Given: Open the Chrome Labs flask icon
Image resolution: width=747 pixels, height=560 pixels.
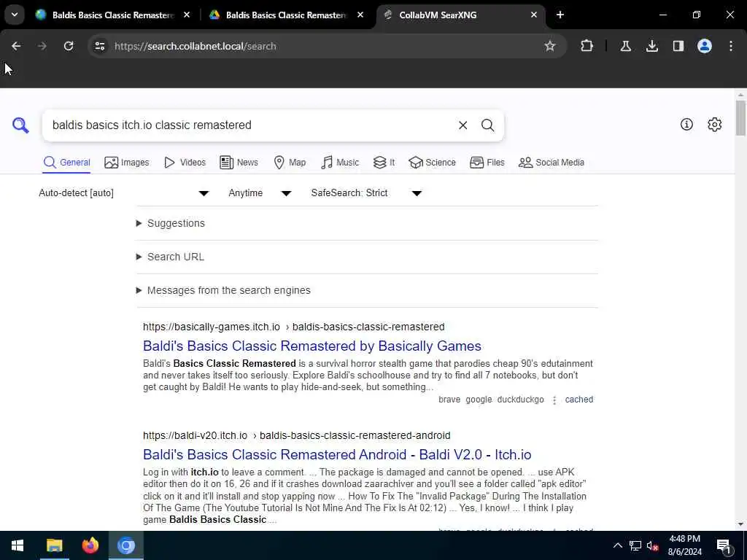Looking at the screenshot, I should (x=625, y=46).
